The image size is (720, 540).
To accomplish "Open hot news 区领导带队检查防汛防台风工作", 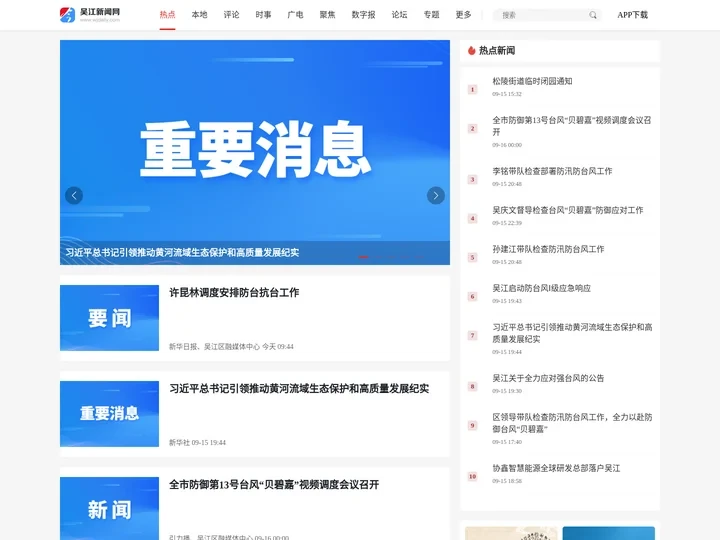I will click(x=572, y=423).
